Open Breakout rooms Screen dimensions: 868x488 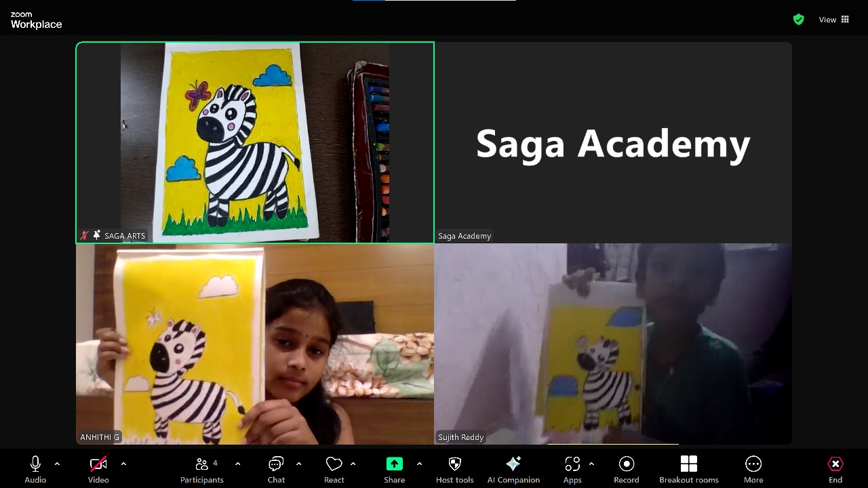[x=689, y=470]
